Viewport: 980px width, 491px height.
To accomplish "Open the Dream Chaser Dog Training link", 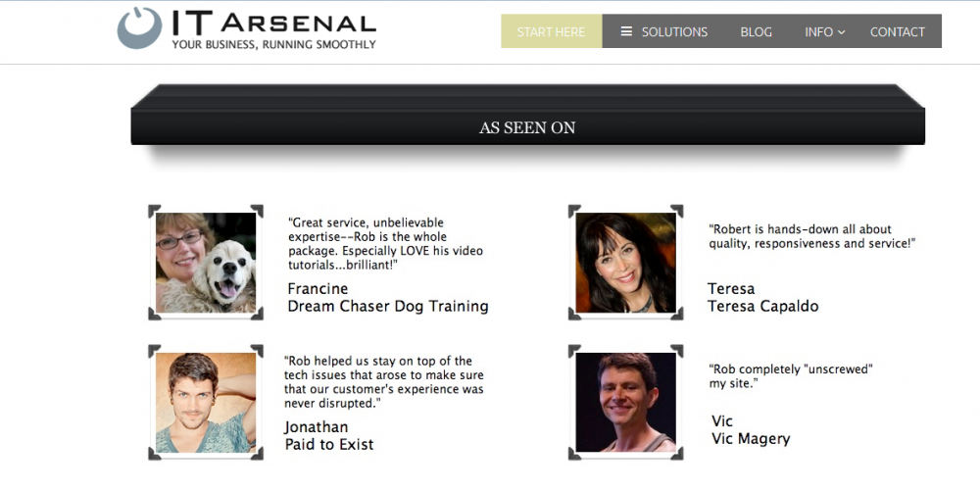I will point(387,306).
